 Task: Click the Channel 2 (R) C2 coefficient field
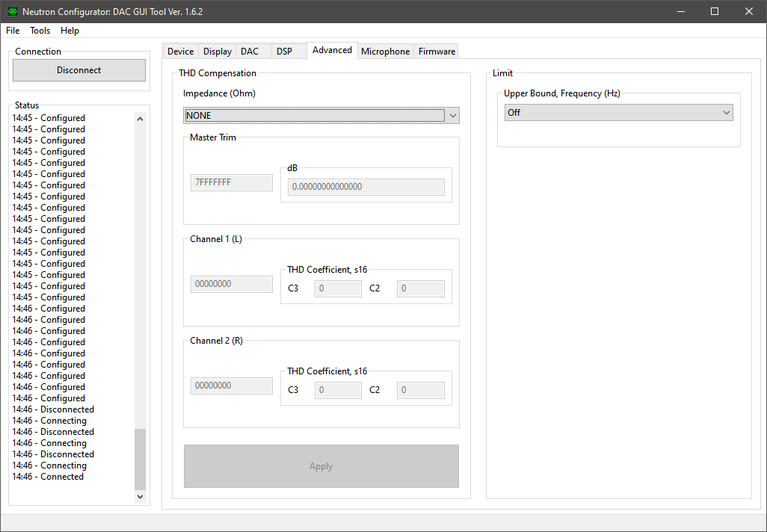pyautogui.click(x=420, y=390)
